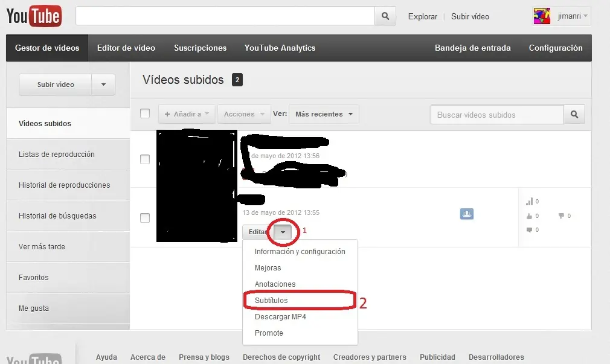This screenshot has width=610, height=364.
Task: Click the Buscar vídeos subidos field
Action: click(x=497, y=115)
